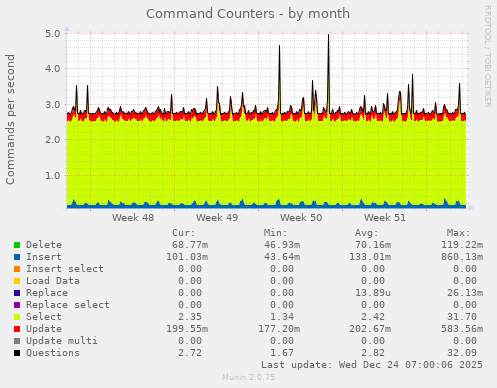This screenshot has height=388, width=497.
Task: Click the Select min value 1.34
Action: click(282, 317)
